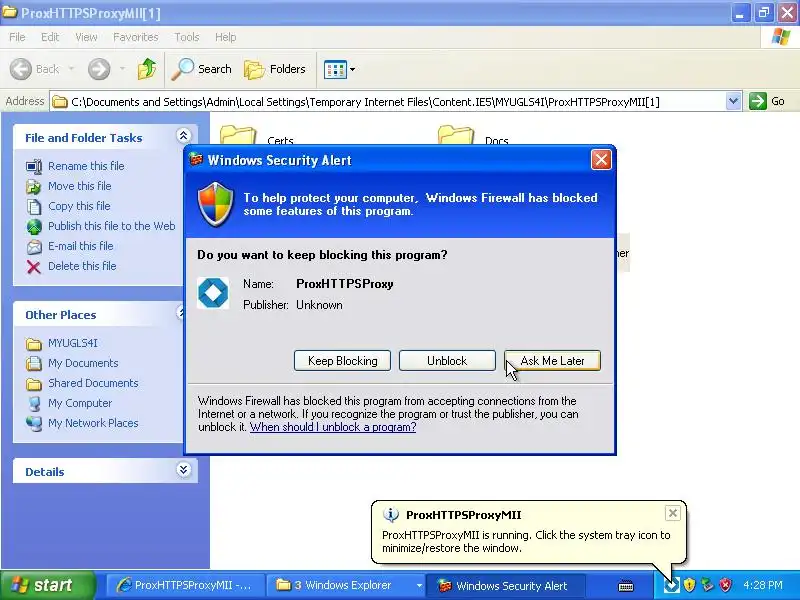Open the Favorites menu

[x=136, y=37]
